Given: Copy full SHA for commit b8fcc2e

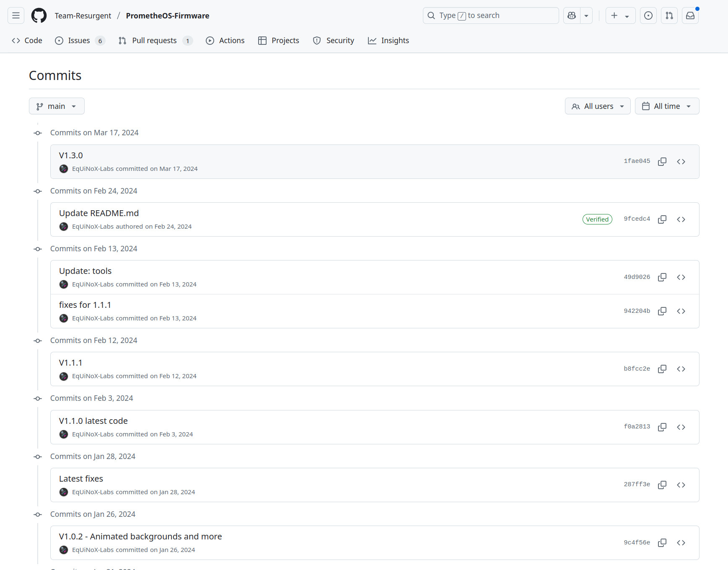Looking at the screenshot, I should pyautogui.click(x=662, y=369).
